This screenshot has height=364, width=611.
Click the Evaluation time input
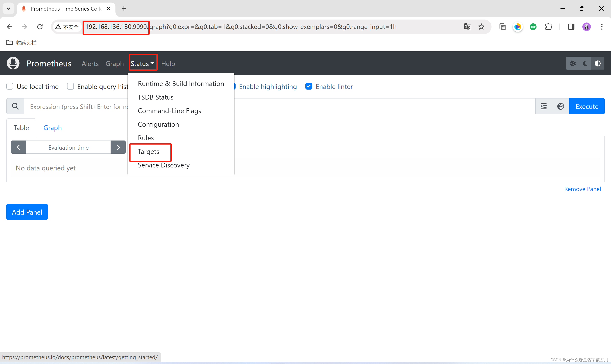coord(68,147)
